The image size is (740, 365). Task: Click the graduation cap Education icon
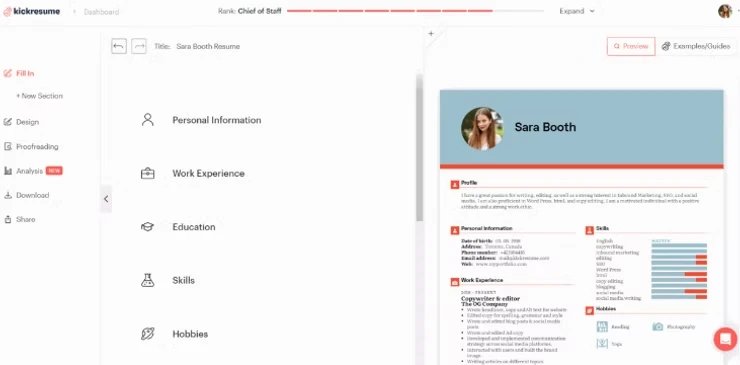(148, 227)
